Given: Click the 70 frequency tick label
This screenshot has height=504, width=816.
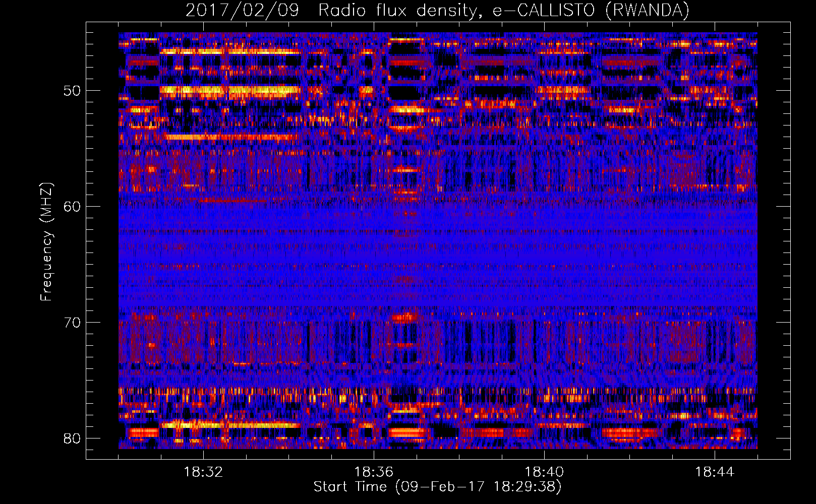Looking at the screenshot, I should (x=72, y=323).
